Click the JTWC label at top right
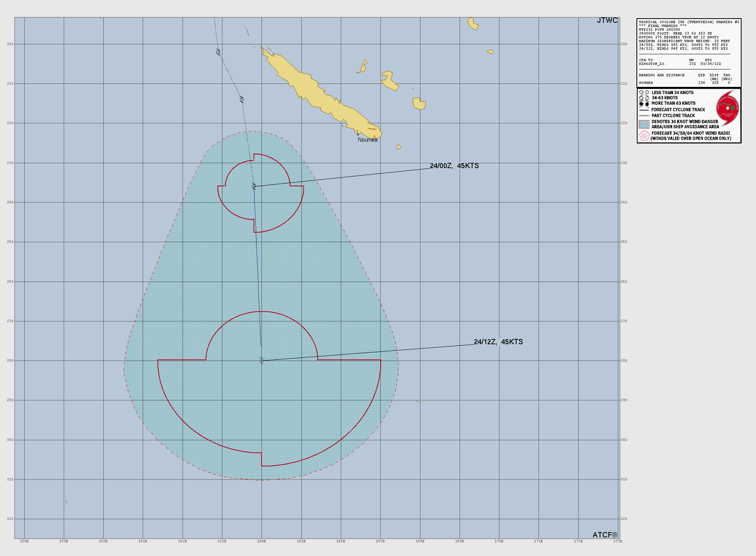Image resolution: width=756 pixels, height=556 pixels. point(607,20)
